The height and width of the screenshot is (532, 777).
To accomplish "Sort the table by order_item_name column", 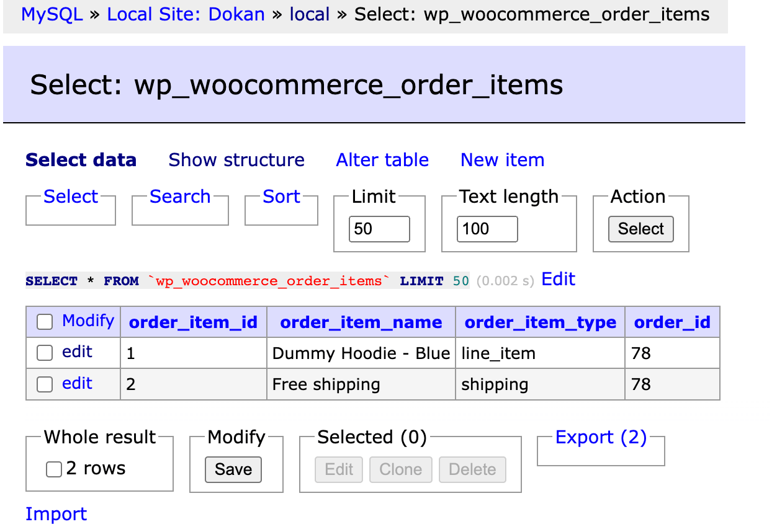I will [361, 322].
